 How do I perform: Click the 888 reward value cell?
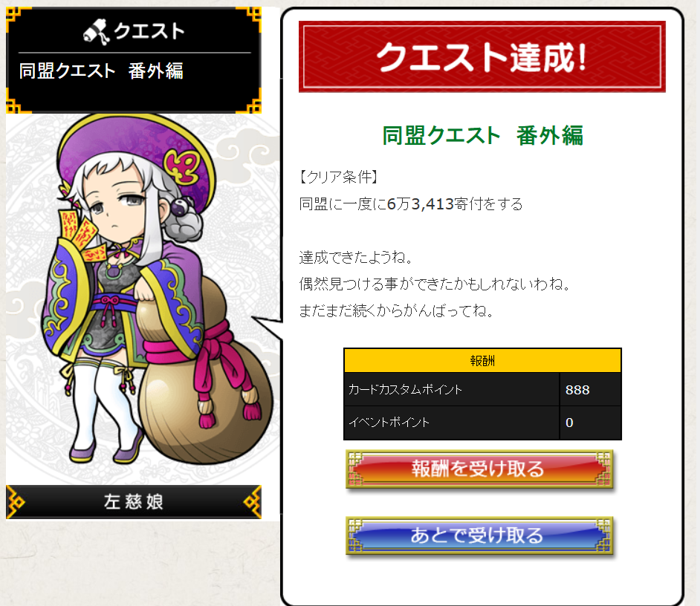[590, 390]
